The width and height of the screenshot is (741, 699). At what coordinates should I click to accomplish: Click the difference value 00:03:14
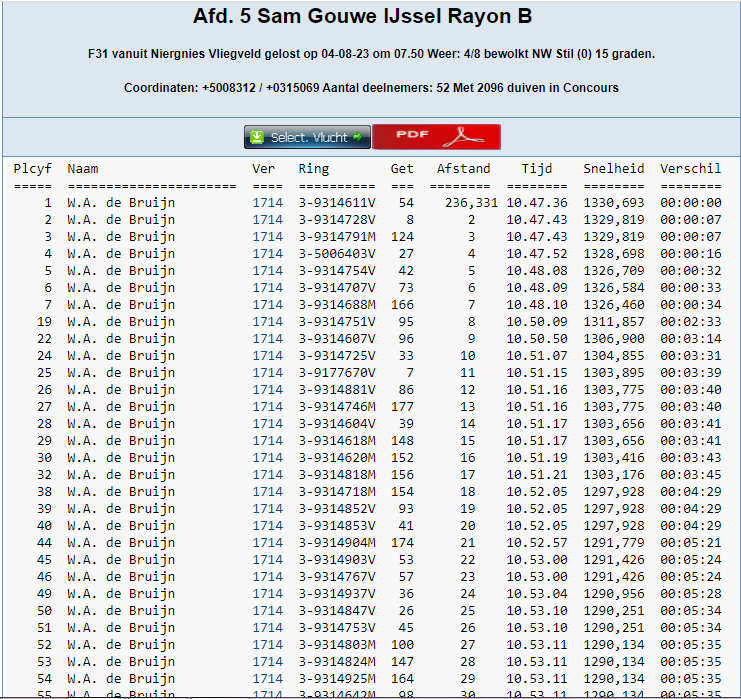(690, 339)
